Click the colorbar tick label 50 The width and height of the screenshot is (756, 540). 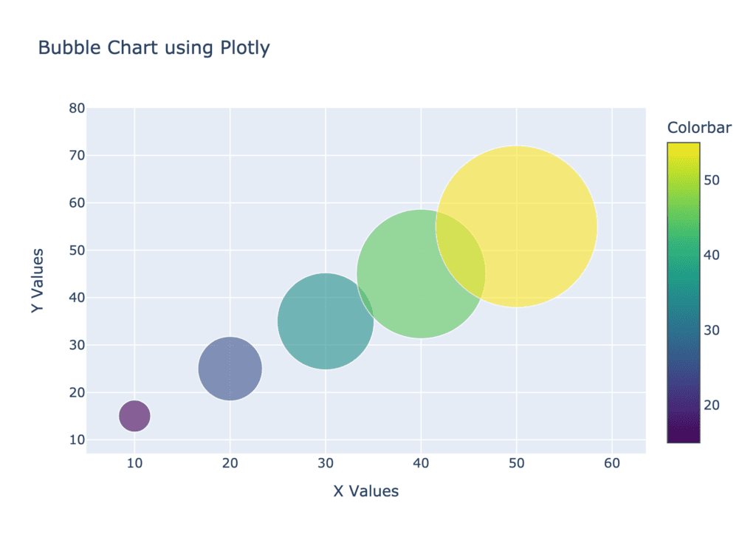pyautogui.click(x=712, y=180)
